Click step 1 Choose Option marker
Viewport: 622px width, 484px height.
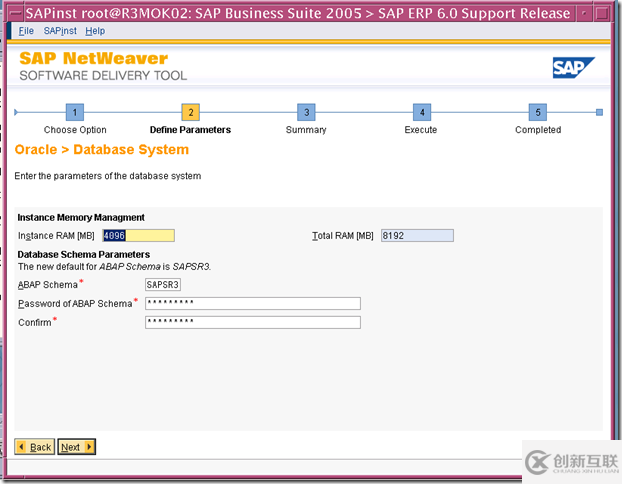click(x=75, y=112)
